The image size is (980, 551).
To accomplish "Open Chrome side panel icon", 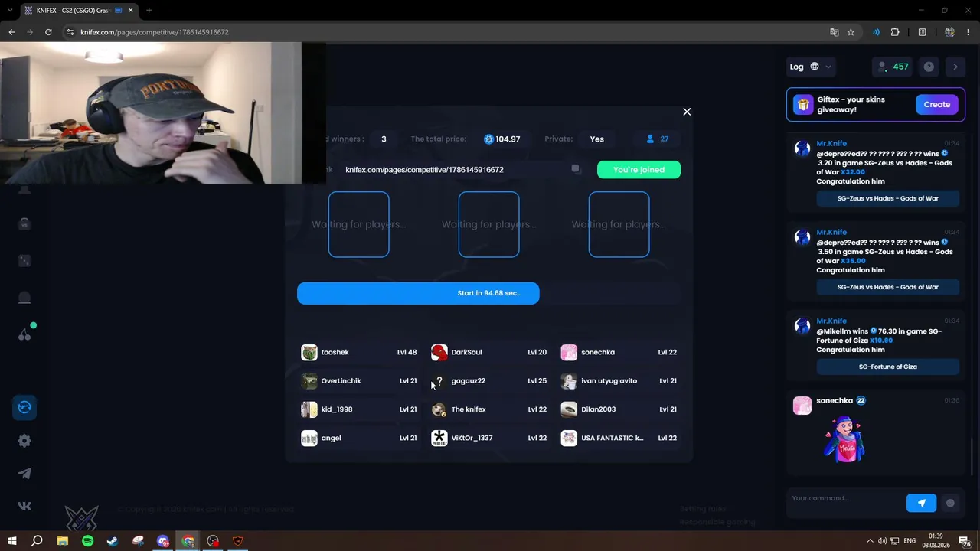I will coord(923,32).
